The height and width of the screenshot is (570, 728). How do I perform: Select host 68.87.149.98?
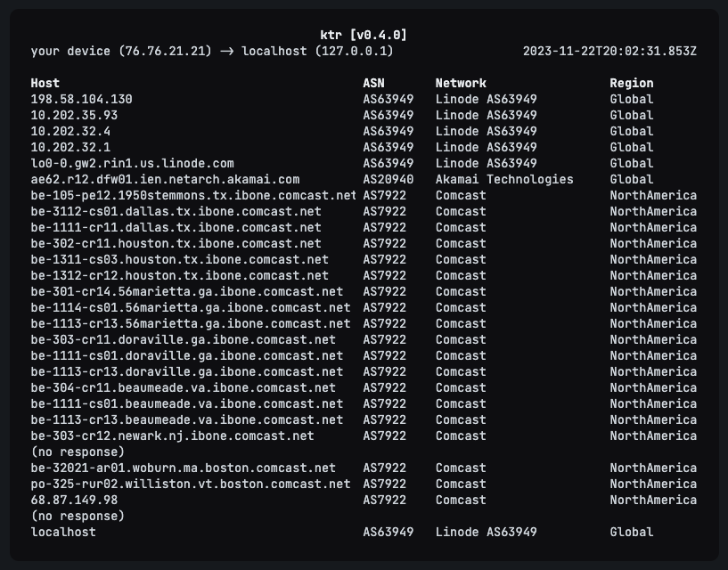74,500
